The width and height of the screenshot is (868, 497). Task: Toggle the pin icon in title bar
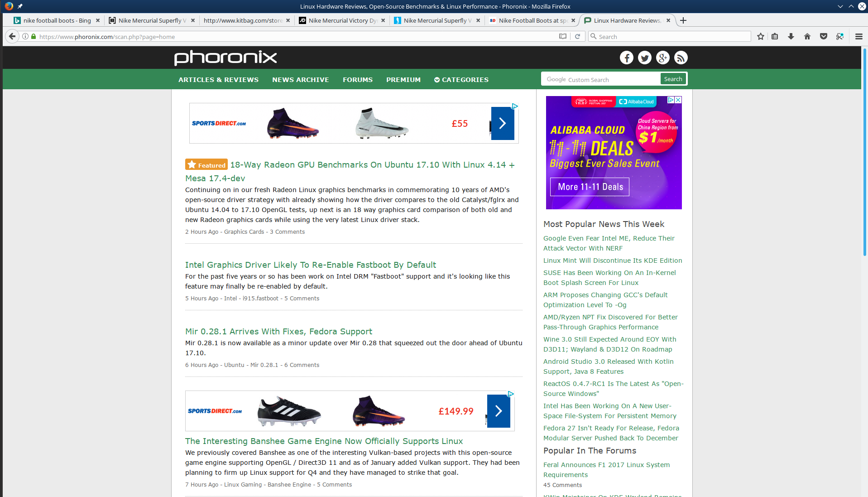(20, 6)
